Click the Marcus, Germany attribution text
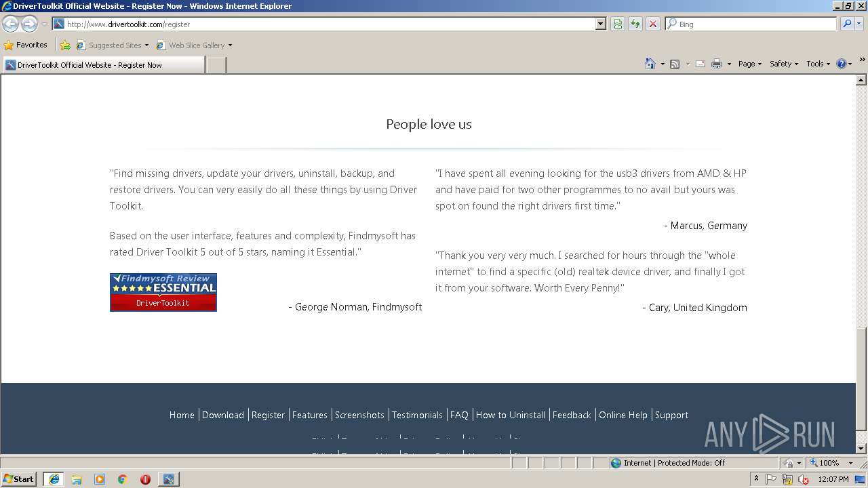The height and width of the screenshot is (488, 868). pyautogui.click(x=705, y=226)
